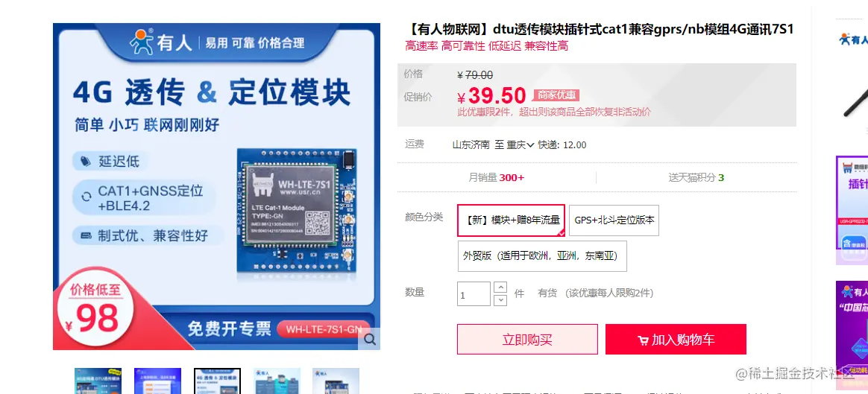Click the main 4G module product image

[x=216, y=186]
